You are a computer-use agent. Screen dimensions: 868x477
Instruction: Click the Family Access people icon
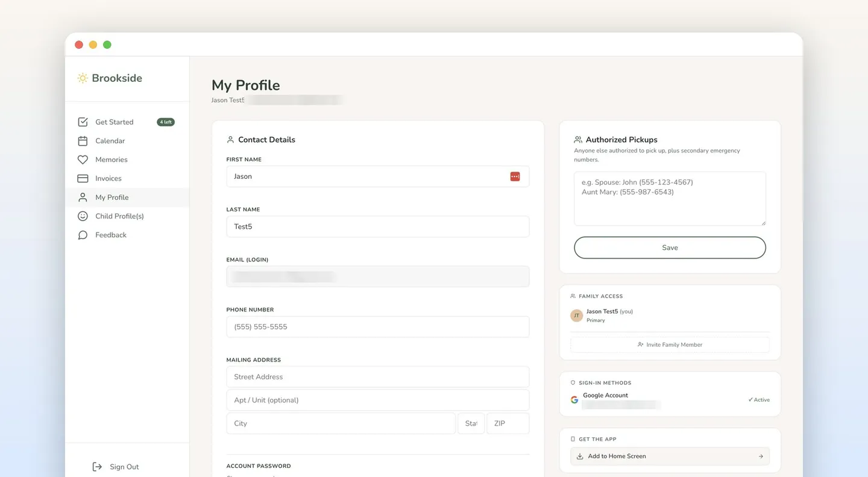click(x=573, y=296)
